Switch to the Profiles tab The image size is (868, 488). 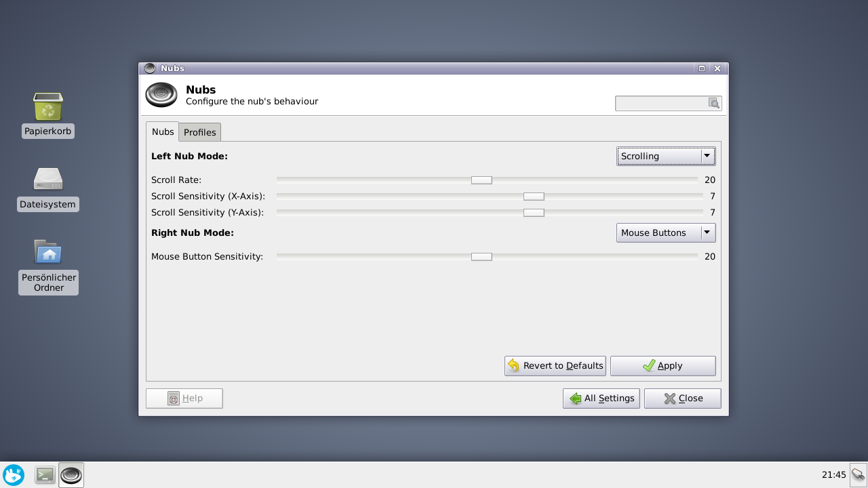click(199, 132)
